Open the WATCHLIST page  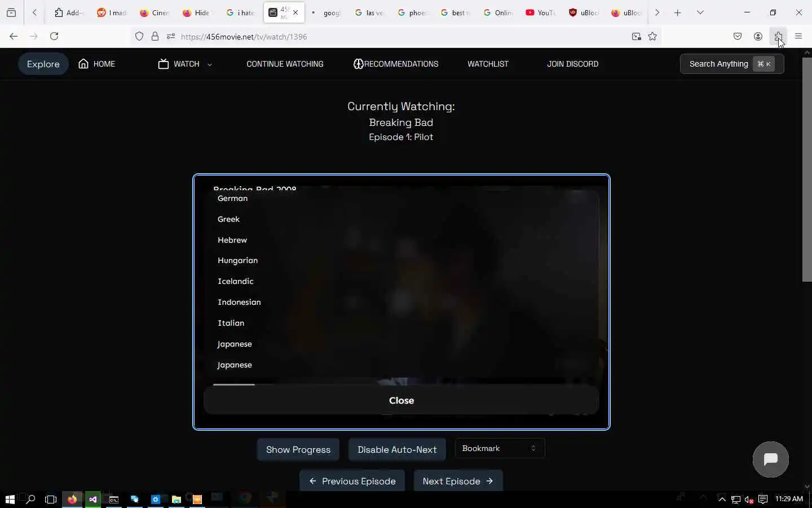[488, 64]
